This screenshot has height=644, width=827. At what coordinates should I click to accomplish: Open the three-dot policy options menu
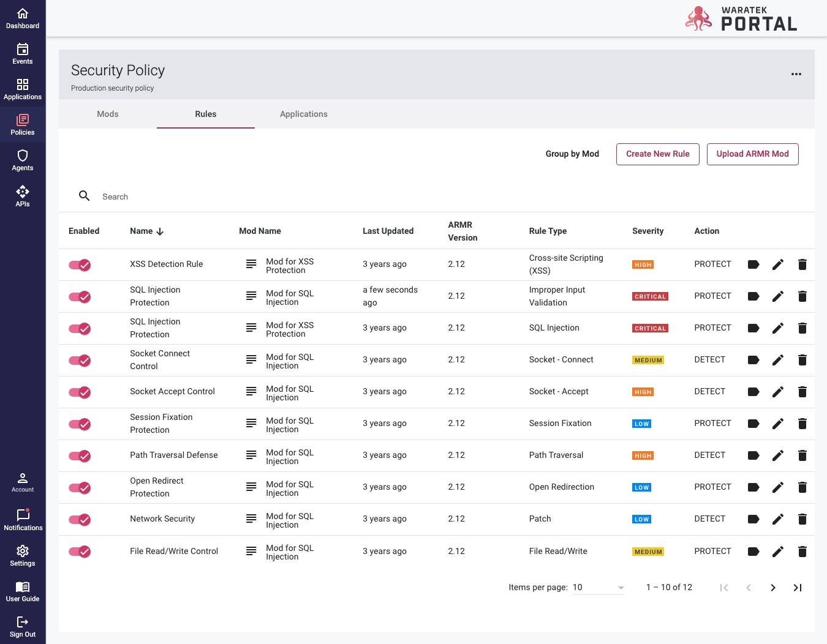(796, 74)
